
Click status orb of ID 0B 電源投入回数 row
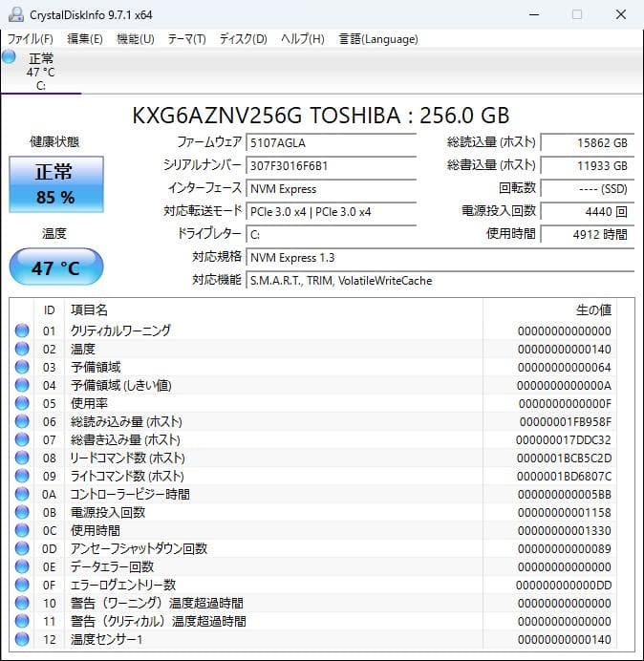point(22,512)
